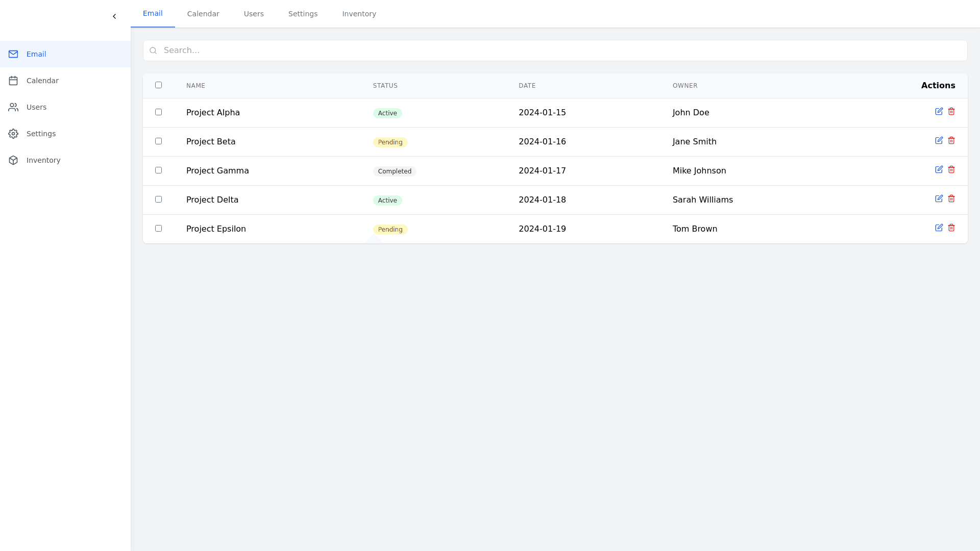The image size is (980, 551).
Task: Switch to the Calendar tab
Action: point(203,14)
